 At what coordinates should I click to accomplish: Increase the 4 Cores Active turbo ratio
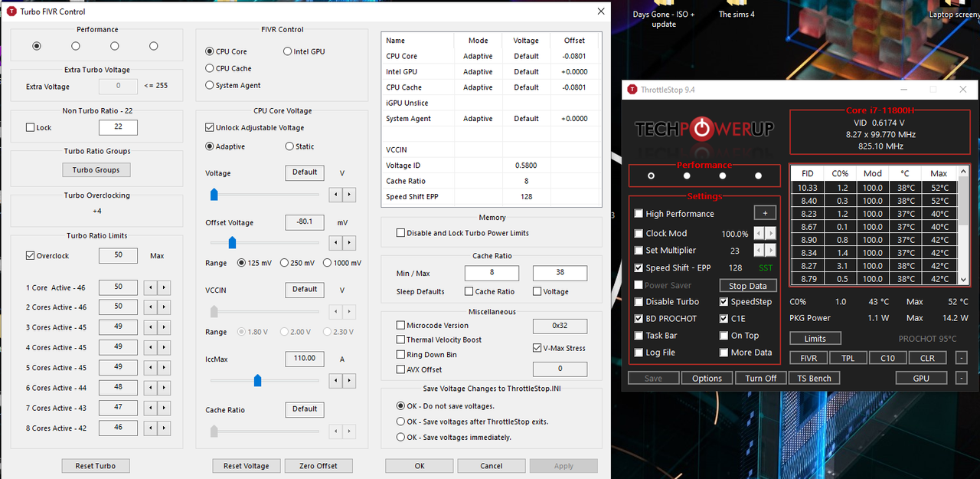tap(164, 347)
